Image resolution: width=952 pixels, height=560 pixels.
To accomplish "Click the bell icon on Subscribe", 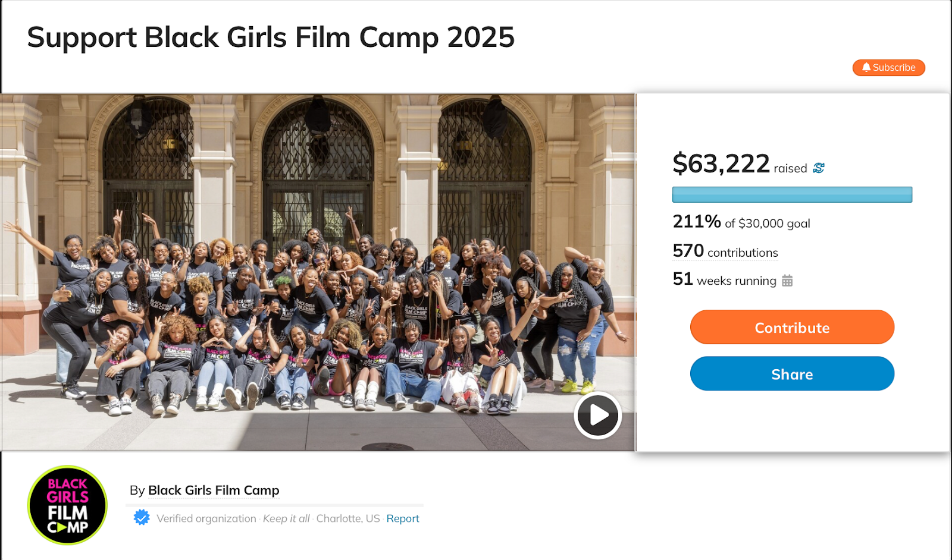I will point(866,68).
